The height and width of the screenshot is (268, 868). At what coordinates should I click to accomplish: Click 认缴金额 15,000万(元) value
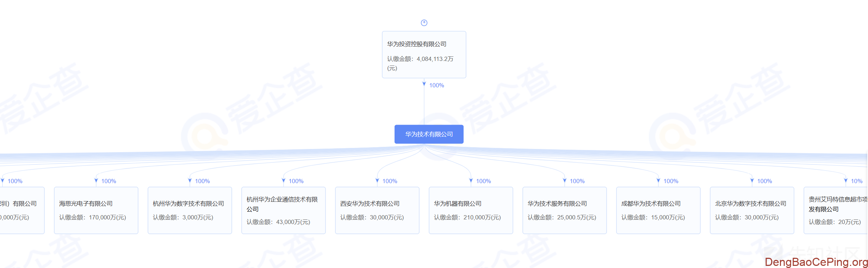pyautogui.click(x=653, y=217)
